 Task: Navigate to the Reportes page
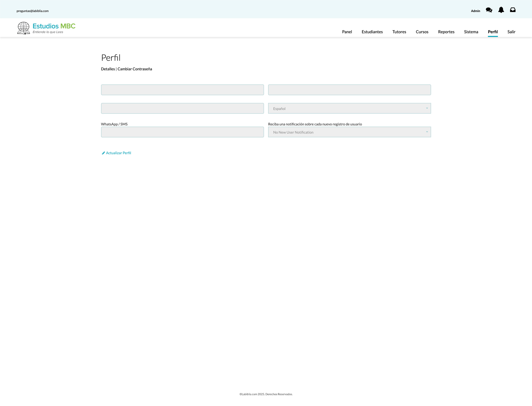click(446, 32)
